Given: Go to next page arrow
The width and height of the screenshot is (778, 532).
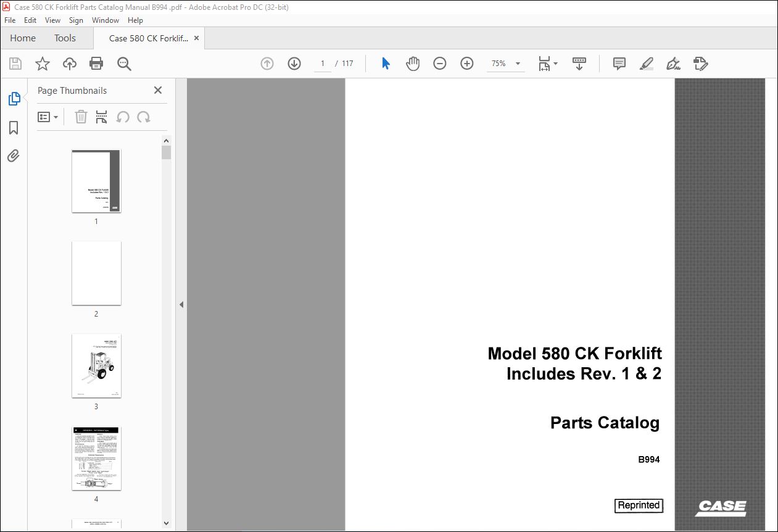Looking at the screenshot, I should (294, 64).
